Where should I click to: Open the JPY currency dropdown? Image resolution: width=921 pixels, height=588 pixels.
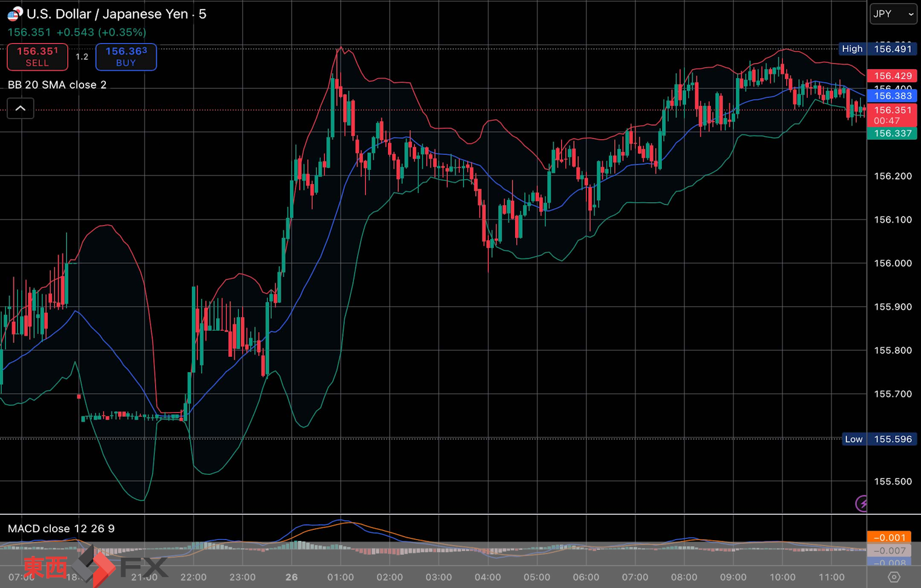[893, 14]
